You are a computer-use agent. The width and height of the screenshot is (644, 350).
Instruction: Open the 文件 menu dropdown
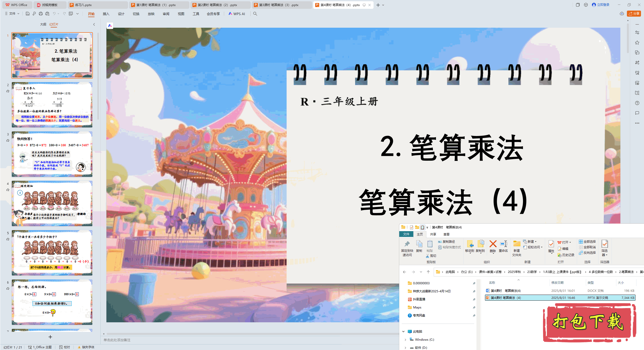coord(12,14)
